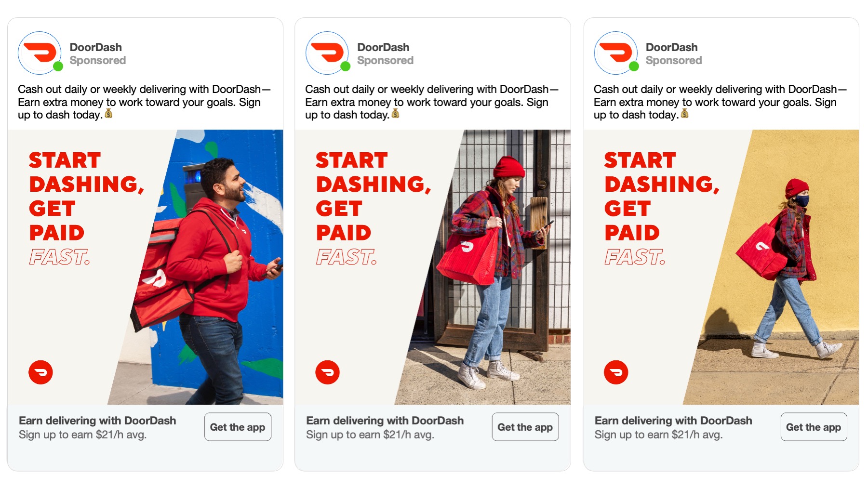Click 'Earn delivering with DoorDash' headline in third ad

tap(673, 421)
